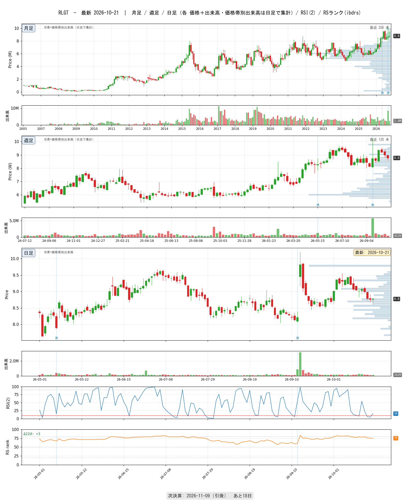This screenshot has height=504, width=420.
Task: Click the rotated 26-05-01 date at the bottom
Action: 39,474
